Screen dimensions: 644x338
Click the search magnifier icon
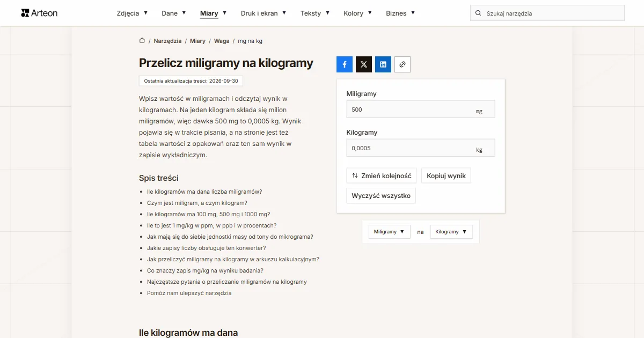(x=478, y=13)
